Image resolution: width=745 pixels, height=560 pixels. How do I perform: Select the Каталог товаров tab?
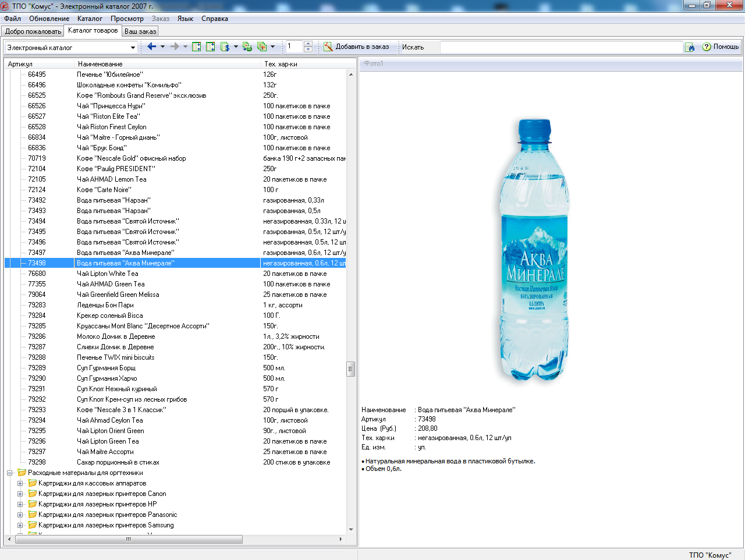[93, 30]
